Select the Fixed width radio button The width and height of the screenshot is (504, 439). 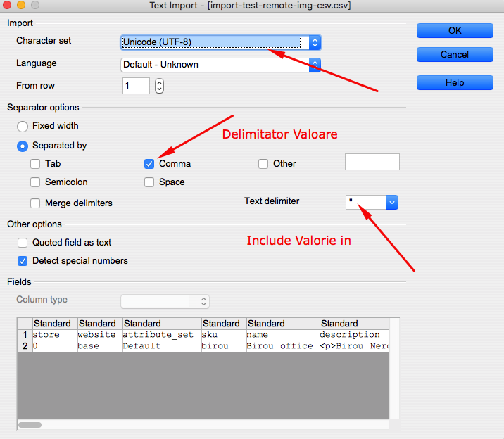[x=23, y=126]
